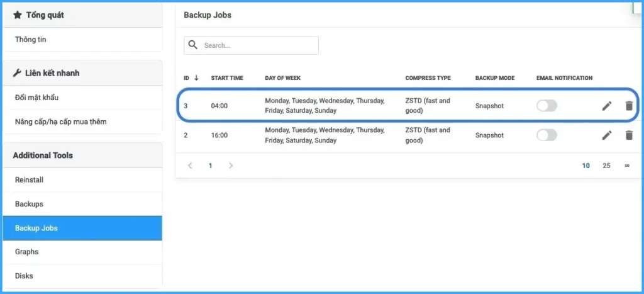Delete backup job 3 using trash icon
644x294 pixels.
pyautogui.click(x=629, y=106)
